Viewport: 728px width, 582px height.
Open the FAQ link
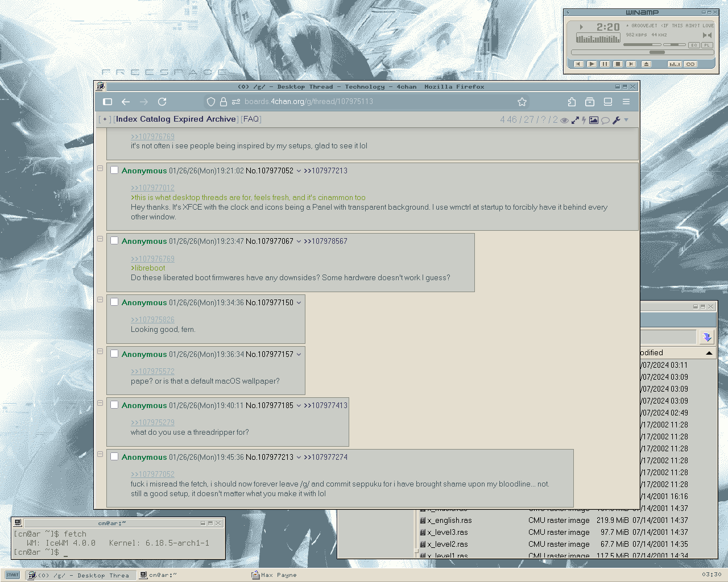click(251, 119)
